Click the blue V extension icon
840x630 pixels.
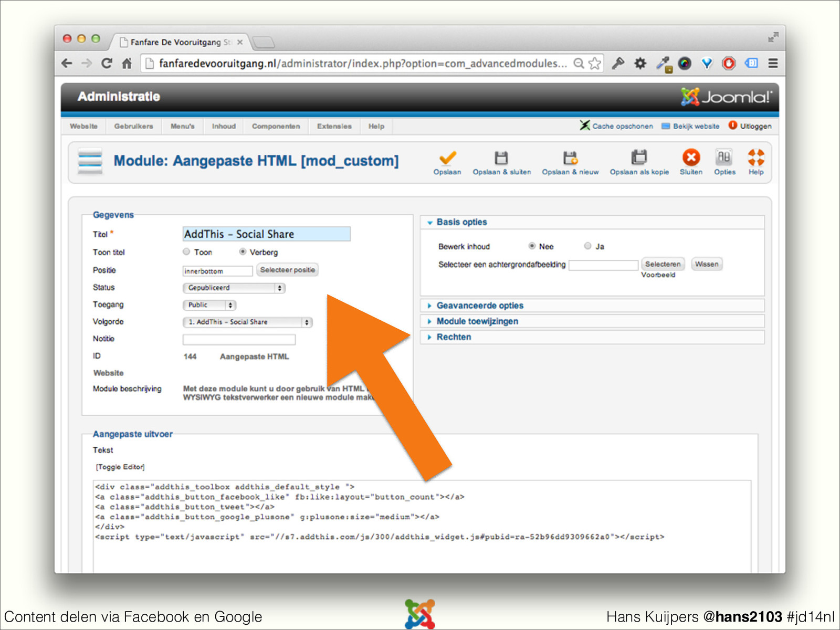(x=707, y=64)
